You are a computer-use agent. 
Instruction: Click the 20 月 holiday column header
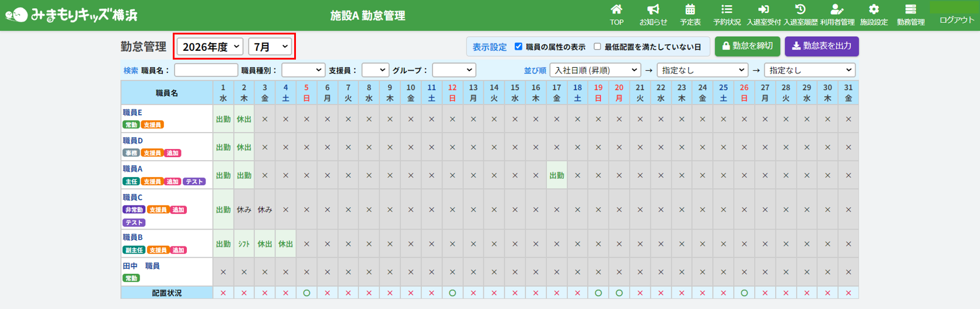point(619,93)
